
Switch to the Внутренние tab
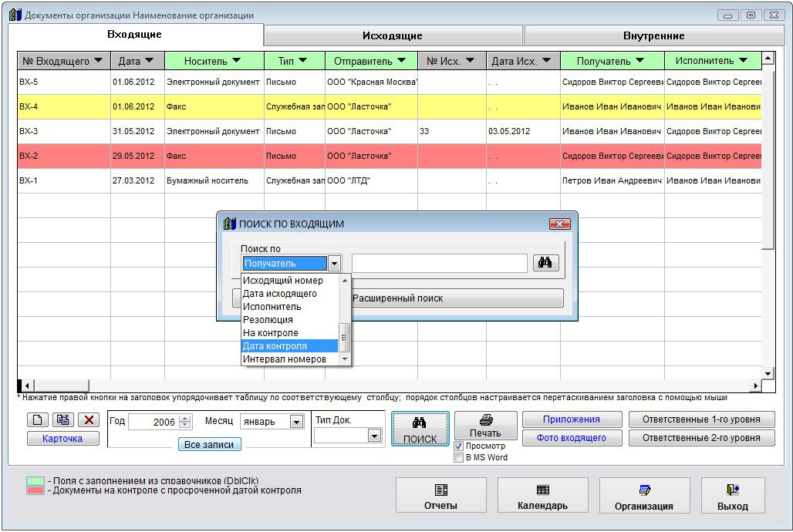coord(653,35)
